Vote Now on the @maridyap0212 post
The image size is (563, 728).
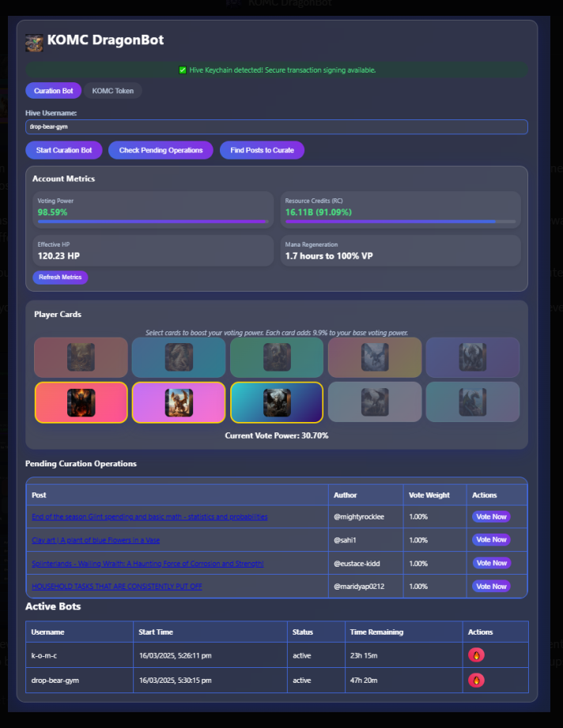point(492,586)
